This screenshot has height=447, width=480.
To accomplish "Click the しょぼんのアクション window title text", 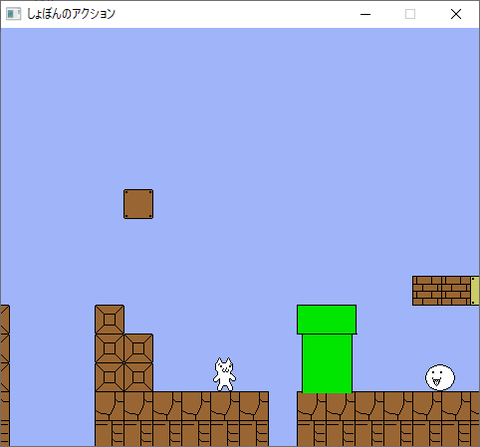I will pyautogui.click(x=71, y=14).
